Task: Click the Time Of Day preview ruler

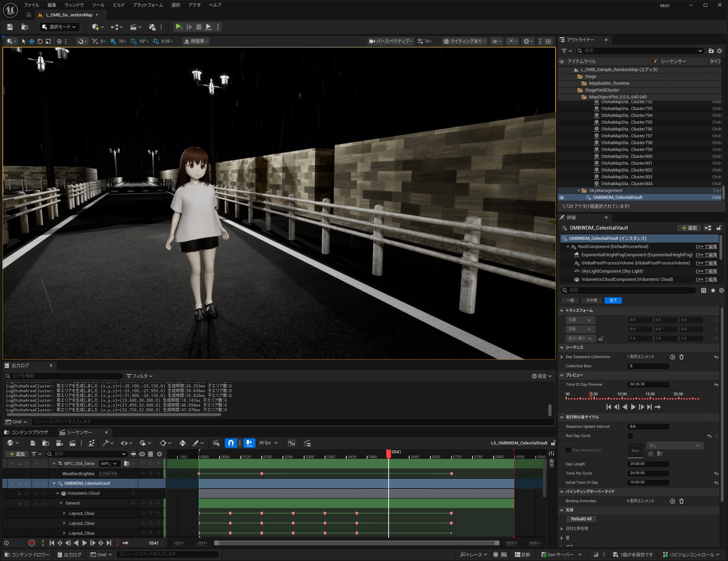Action: tap(632, 396)
